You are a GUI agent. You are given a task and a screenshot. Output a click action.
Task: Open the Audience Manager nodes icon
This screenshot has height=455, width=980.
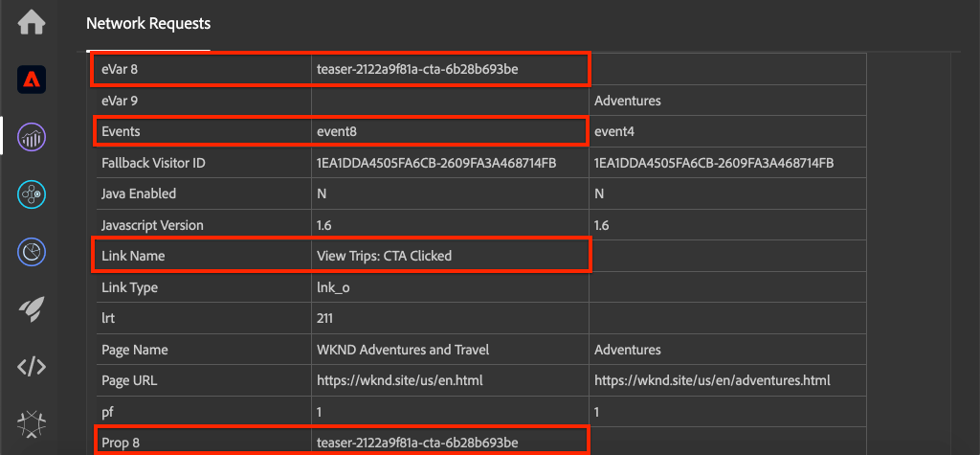click(x=32, y=193)
